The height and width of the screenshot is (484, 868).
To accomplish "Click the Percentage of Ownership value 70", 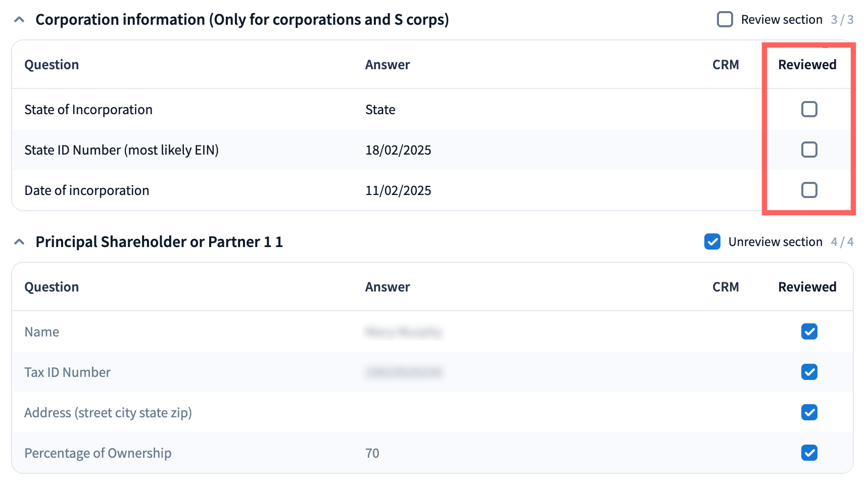I will pos(372,453).
